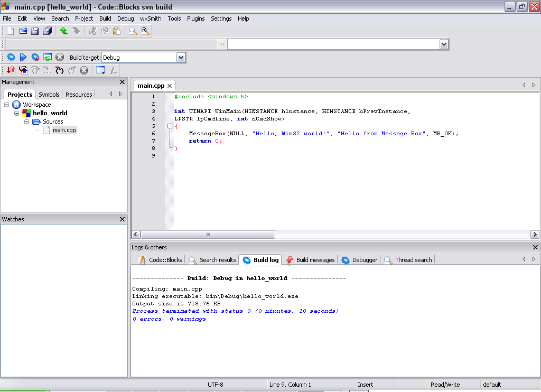
Task: Click the New file icon
Action: coord(11,31)
